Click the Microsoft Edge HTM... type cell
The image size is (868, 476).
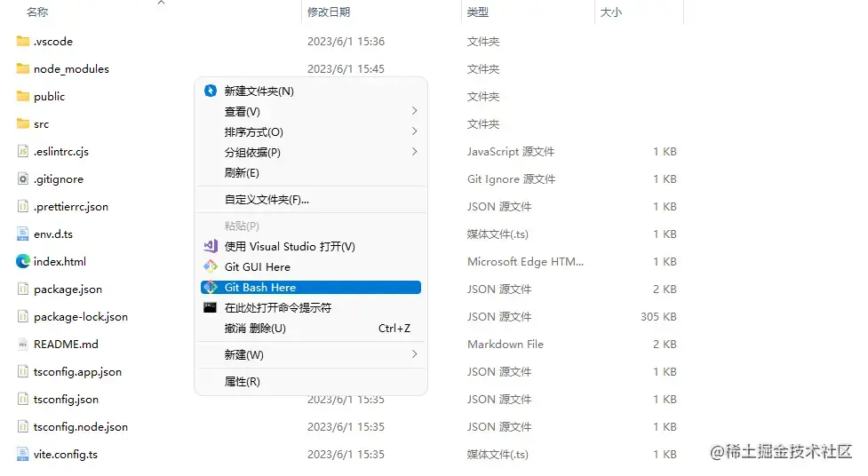tap(525, 261)
